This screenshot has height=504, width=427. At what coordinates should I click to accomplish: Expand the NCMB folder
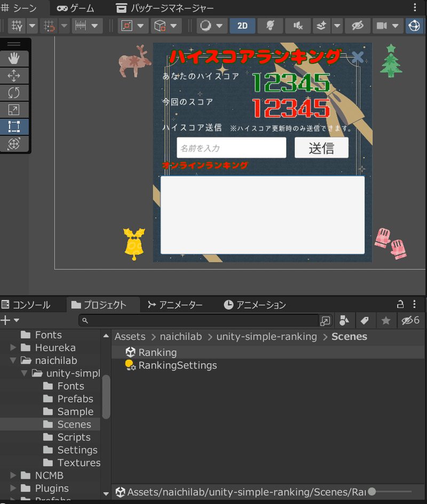[12, 475]
